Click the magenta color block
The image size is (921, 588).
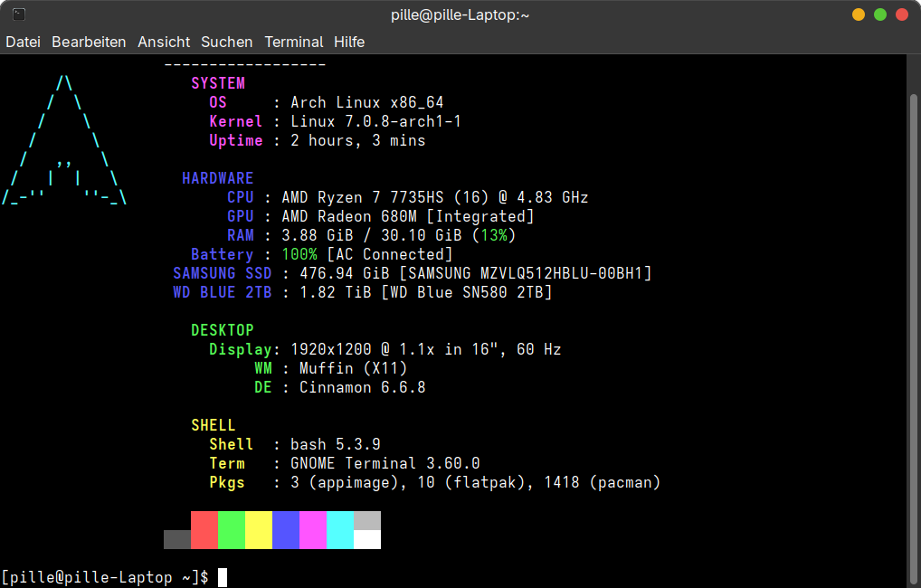tap(313, 530)
